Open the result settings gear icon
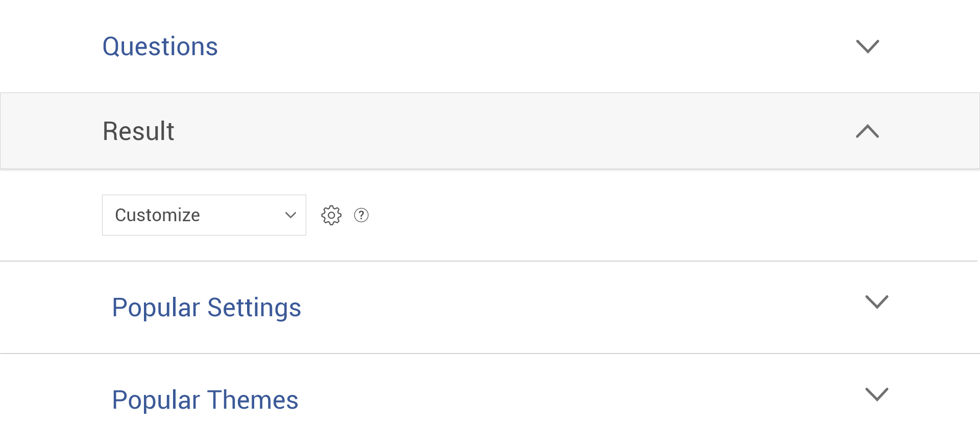The image size is (980, 446). point(331,215)
